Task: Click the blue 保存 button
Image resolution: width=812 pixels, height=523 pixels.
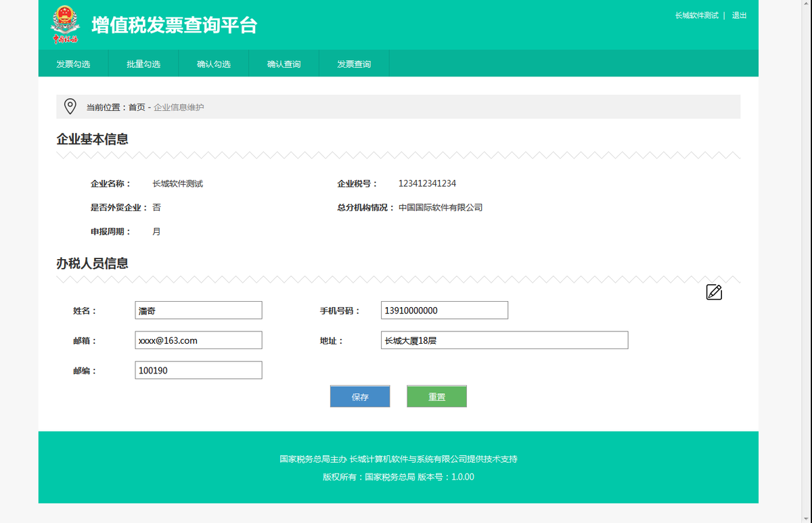Action: [359, 396]
